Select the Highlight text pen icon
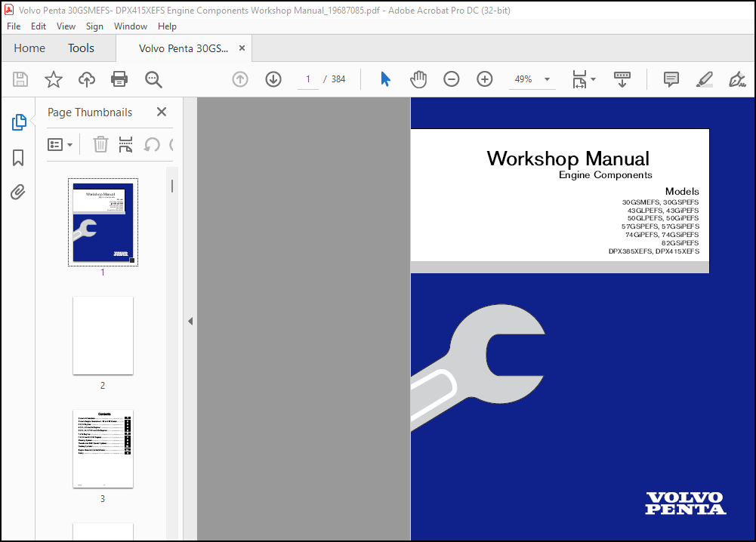The image size is (756, 542). click(705, 79)
